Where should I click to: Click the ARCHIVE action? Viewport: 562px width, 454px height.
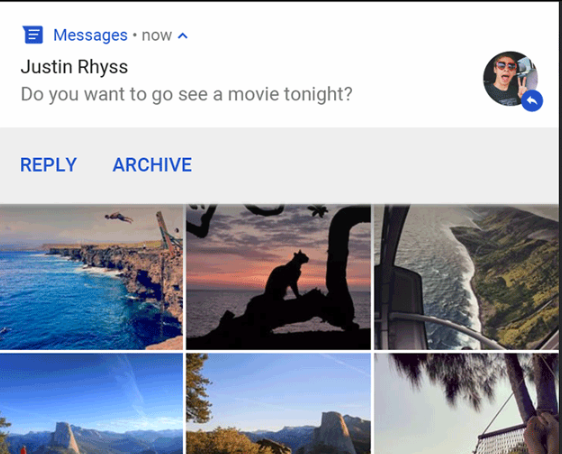(152, 165)
